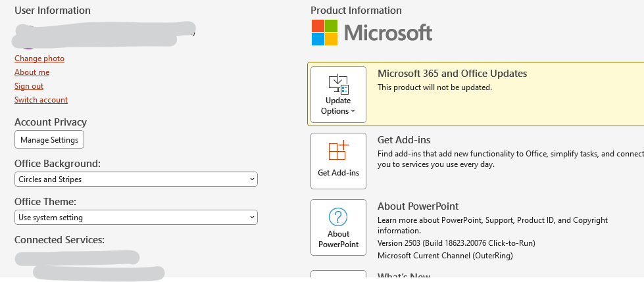This screenshot has height=282, width=644.
Task: Click the Microsoft wordmark text
Action: click(388, 32)
